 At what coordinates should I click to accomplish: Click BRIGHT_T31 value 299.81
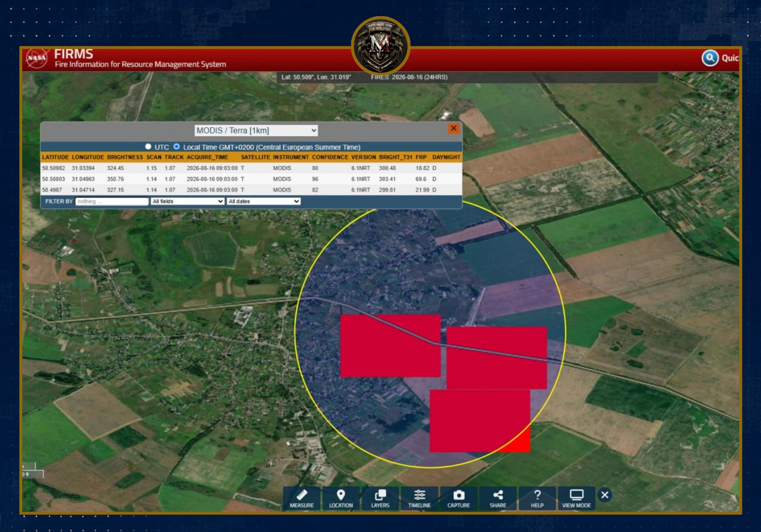387,190
